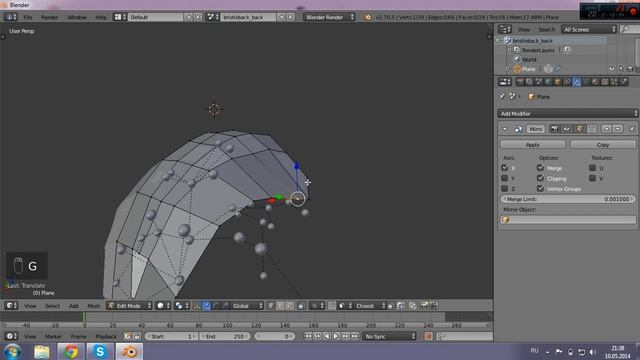640x360 pixels.
Task: Open the No Sync playback dropdown
Action: click(x=389, y=336)
